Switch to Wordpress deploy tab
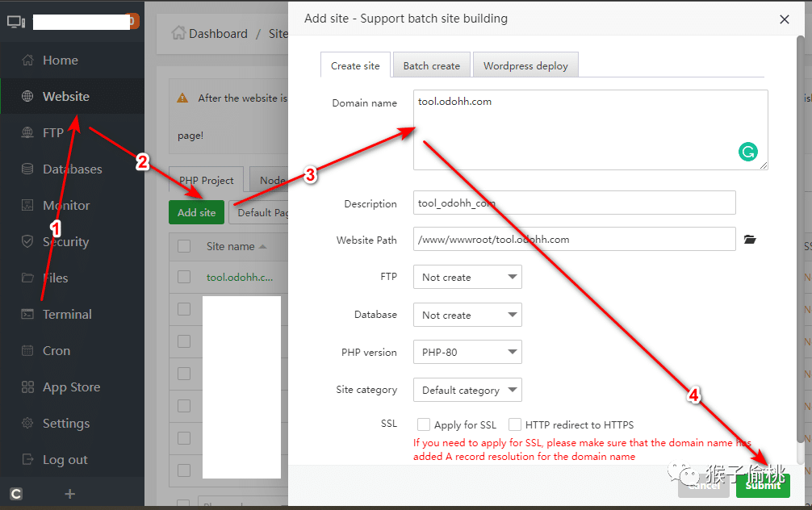 click(525, 66)
